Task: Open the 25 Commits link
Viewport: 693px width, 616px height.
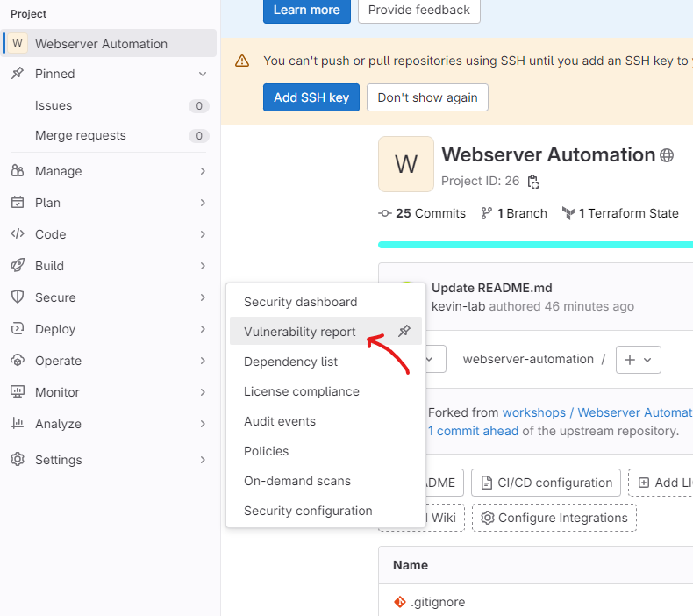Action: click(x=422, y=213)
